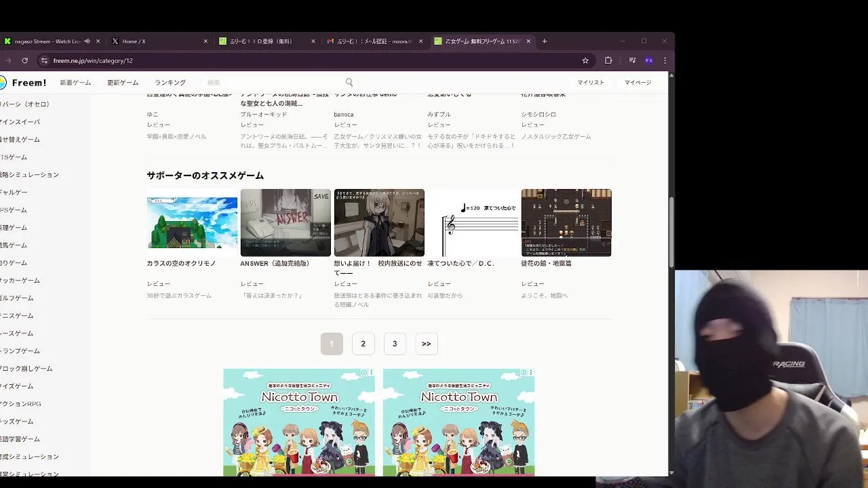Select マインスイーパ category in sidebar

point(20,122)
